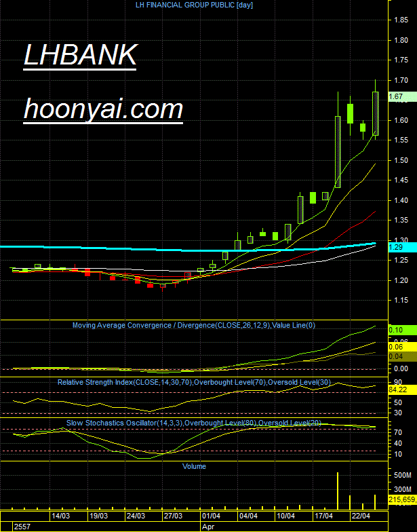Click the 24/03 date label
417x532 pixels.
coord(136,516)
